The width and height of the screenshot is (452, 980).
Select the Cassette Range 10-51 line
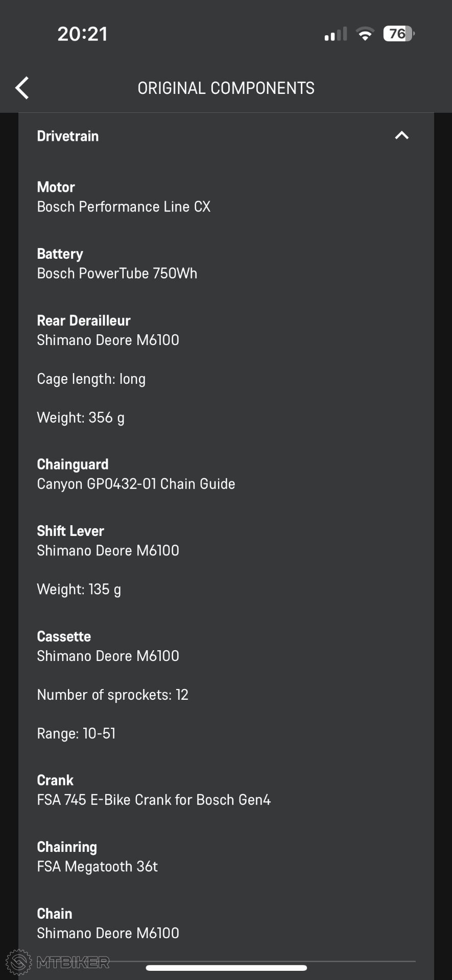[x=76, y=733]
